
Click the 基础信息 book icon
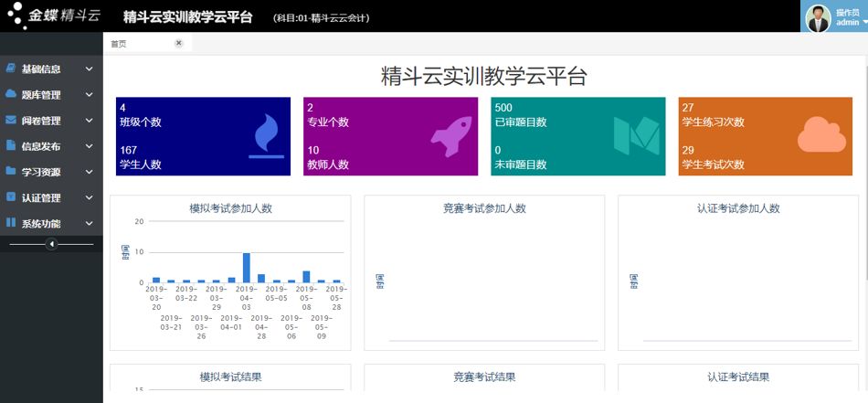pyautogui.click(x=11, y=69)
